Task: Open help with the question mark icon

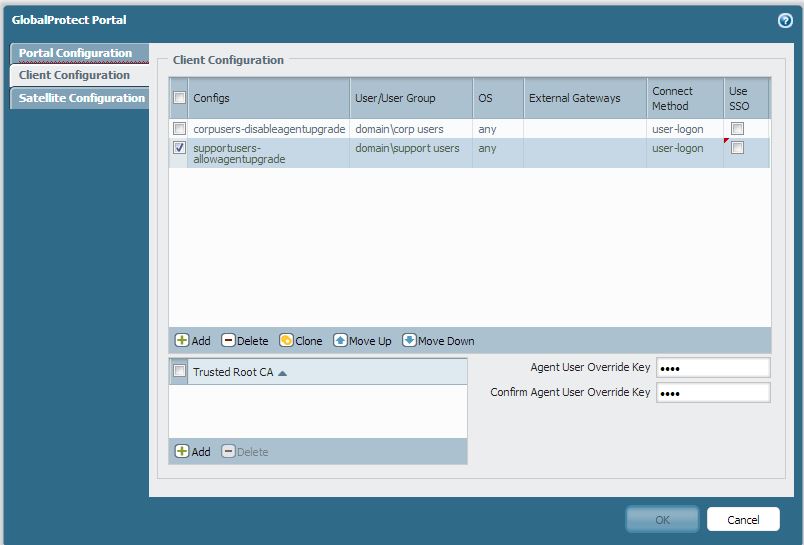Action: tap(785, 20)
